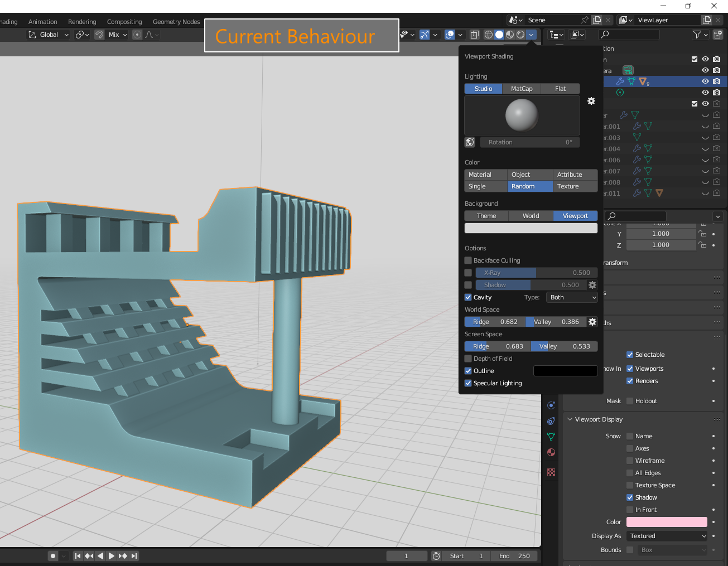Open the Animation workspace tab
Image resolution: width=728 pixels, height=566 pixels.
coord(43,22)
